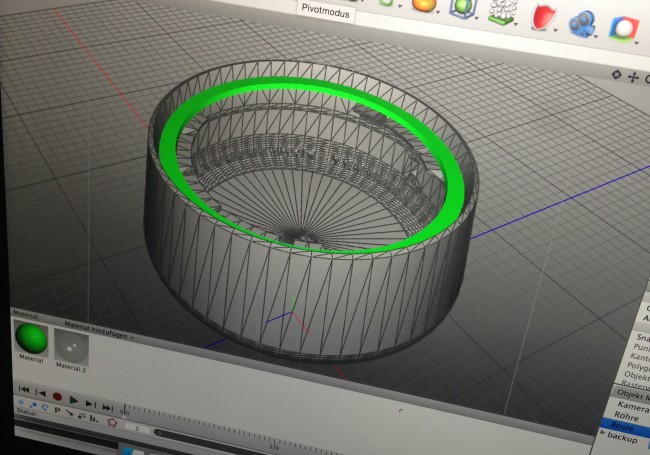Click the red record button
This screenshot has height=455, width=650.
point(57,397)
